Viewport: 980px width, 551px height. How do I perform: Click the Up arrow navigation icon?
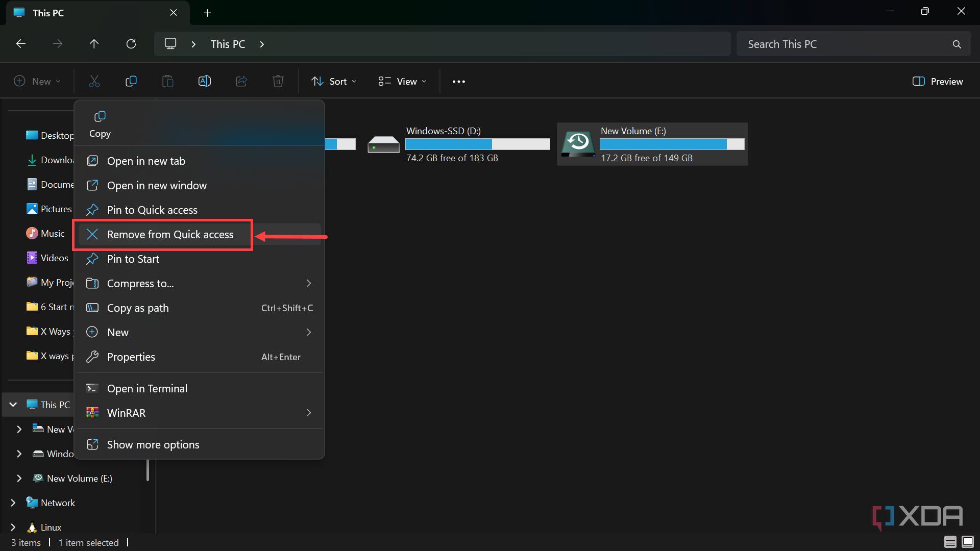tap(94, 44)
